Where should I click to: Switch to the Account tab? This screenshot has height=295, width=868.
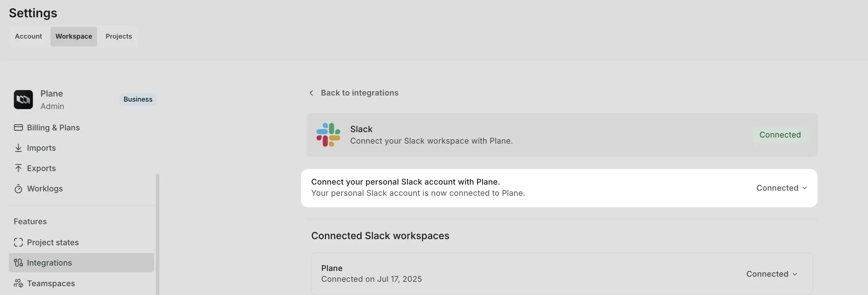pos(28,36)
